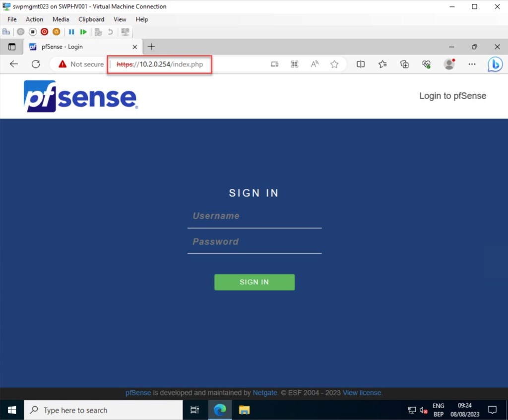Open Edge Settings and more menu

472,64
